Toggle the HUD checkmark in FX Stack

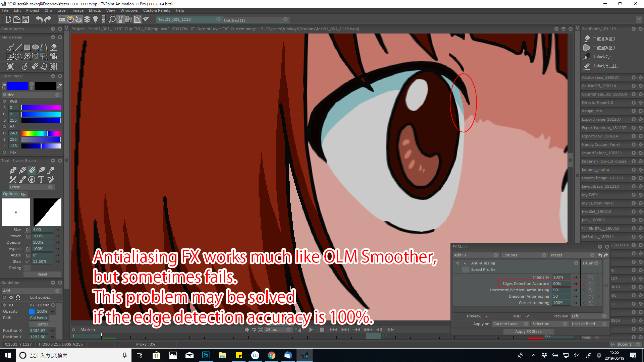[x=527, y=316]
